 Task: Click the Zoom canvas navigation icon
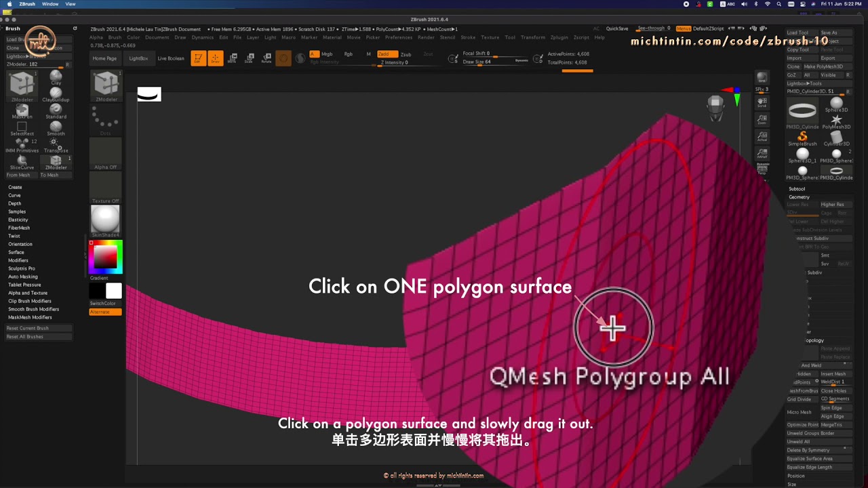[x=762, y=119]
